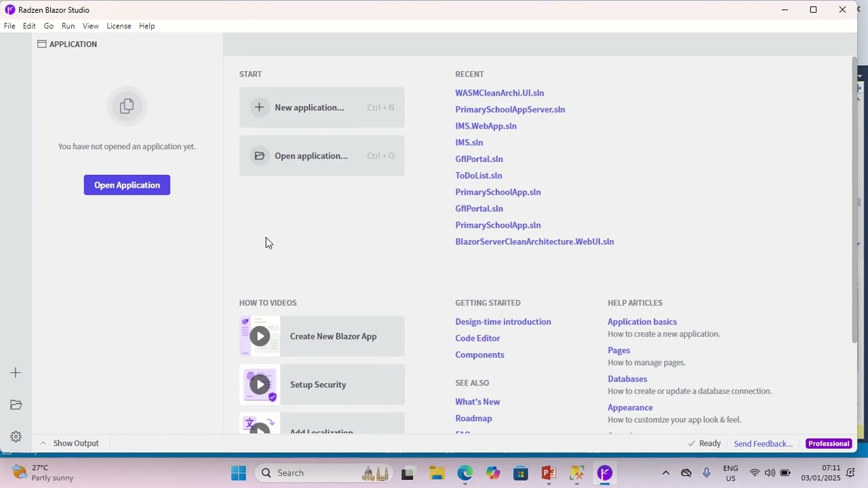
Task: Open Roadmap link
Action: tap(473, 418)
